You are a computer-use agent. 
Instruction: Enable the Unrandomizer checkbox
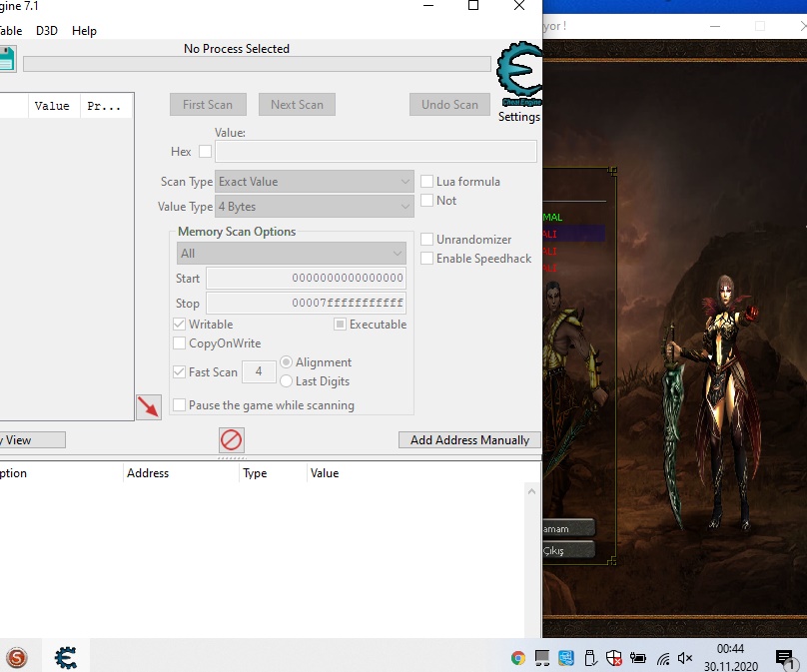(x=426, y=240)
